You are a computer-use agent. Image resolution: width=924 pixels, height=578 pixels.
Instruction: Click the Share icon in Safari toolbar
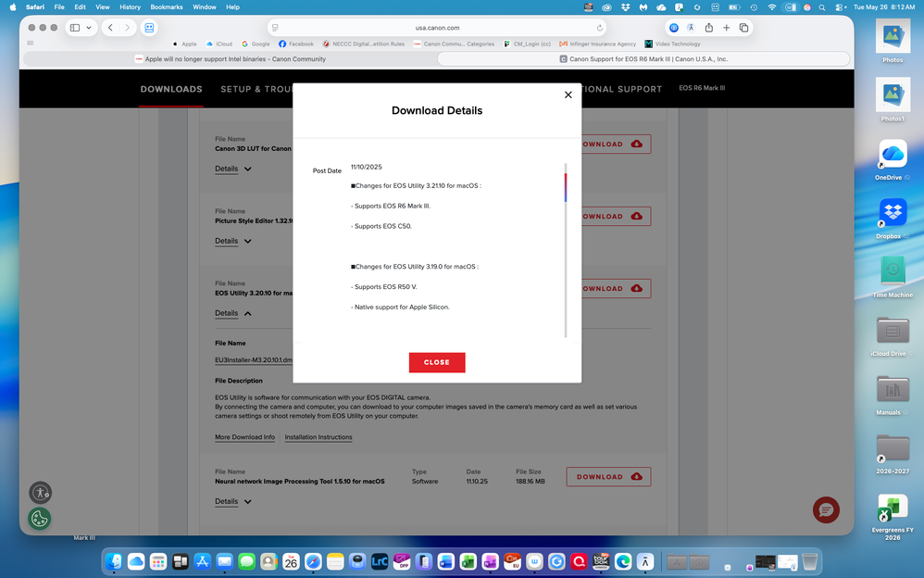click(709, 28)
